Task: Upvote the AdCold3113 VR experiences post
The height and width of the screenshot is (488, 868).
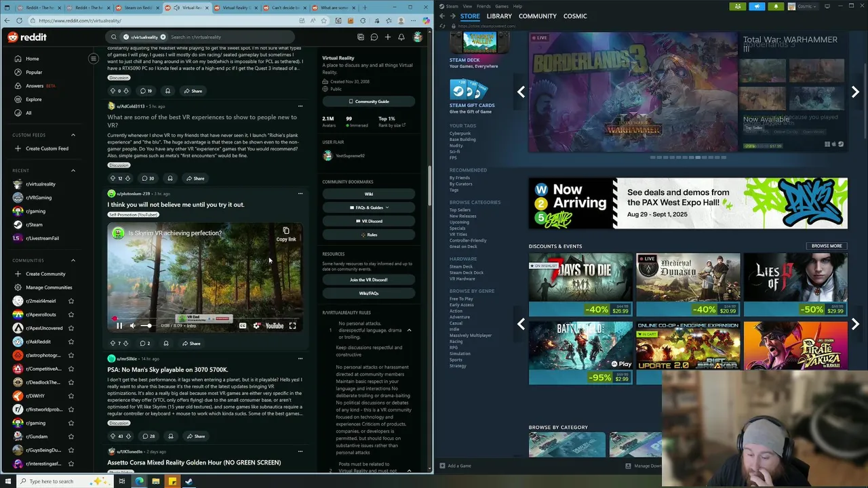Action: click(113, 178)
